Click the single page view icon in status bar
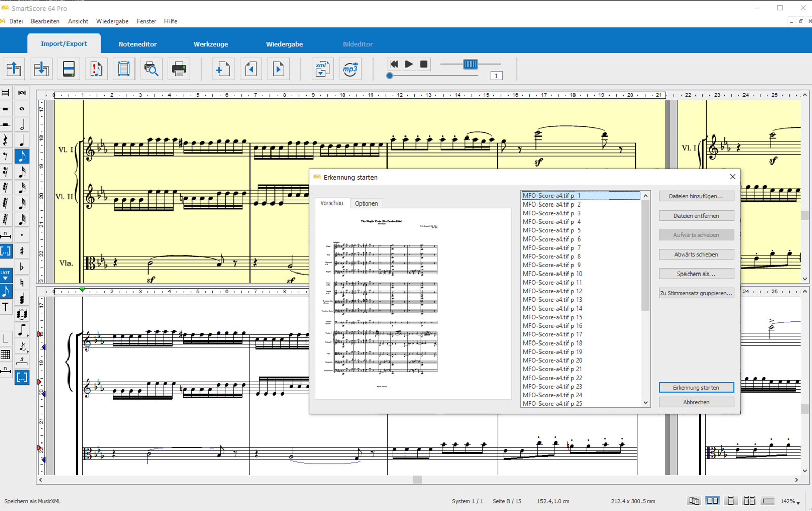 pyautogui.click(x=731, y=501)
